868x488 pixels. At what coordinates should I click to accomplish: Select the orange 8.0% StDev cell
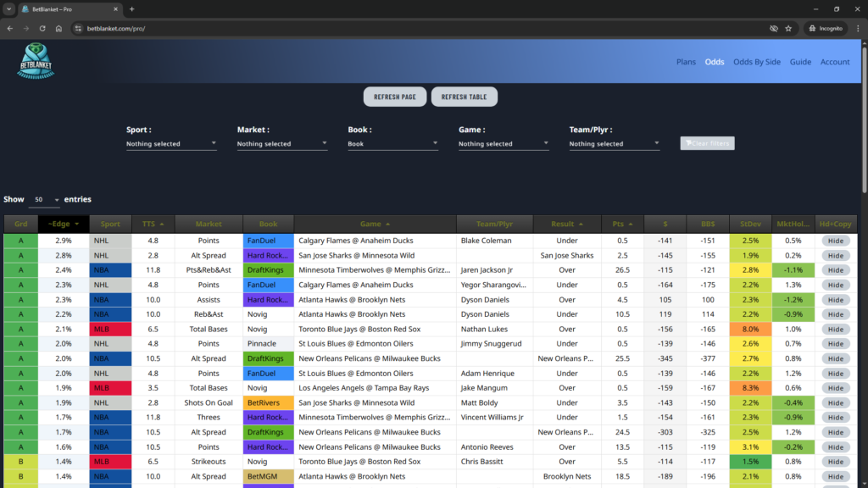[x=750, y=330]
